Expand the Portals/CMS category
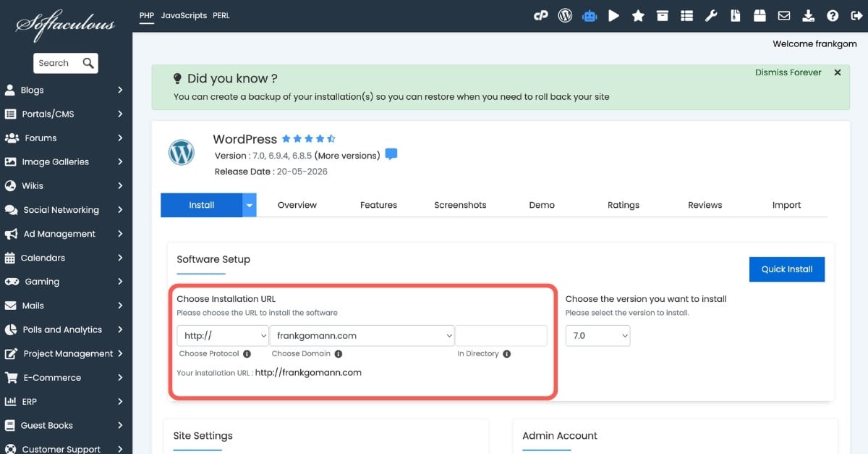This screenshot has width=868, height=454. click(66, 114)
